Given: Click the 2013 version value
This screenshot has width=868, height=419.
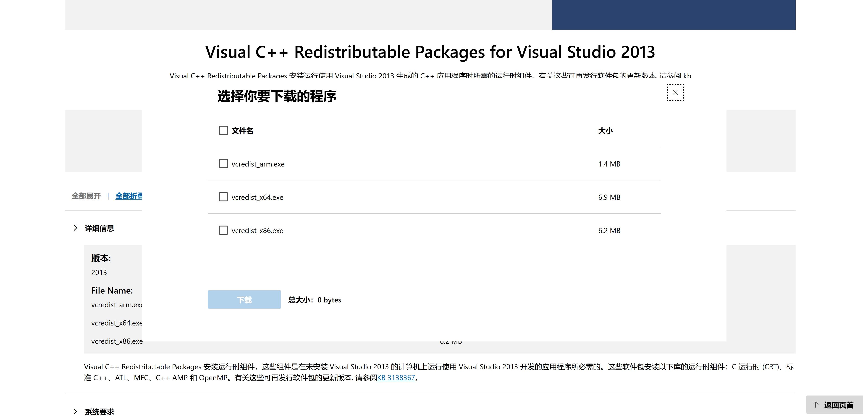Looking at the screenshot, I should click(99, 273).
